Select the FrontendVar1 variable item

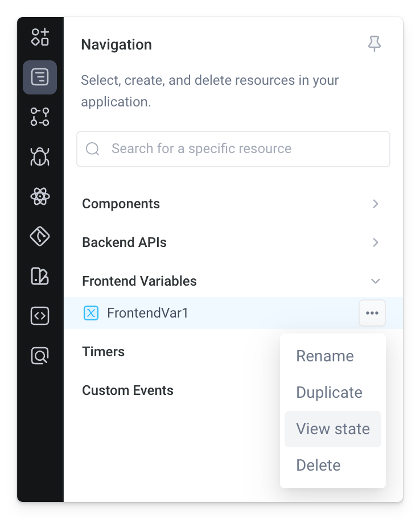tap(147, 313)
